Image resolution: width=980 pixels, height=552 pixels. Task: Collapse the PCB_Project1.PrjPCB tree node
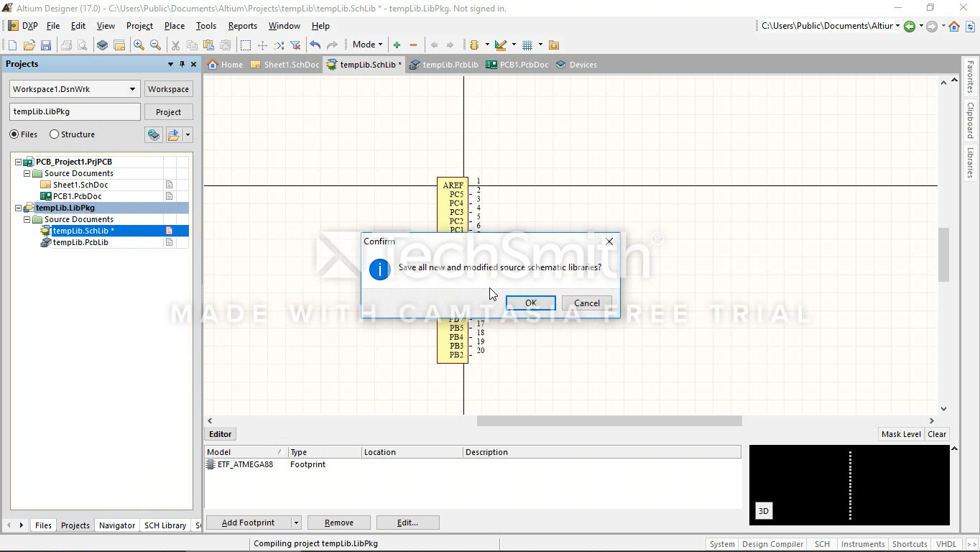point(19,162)
